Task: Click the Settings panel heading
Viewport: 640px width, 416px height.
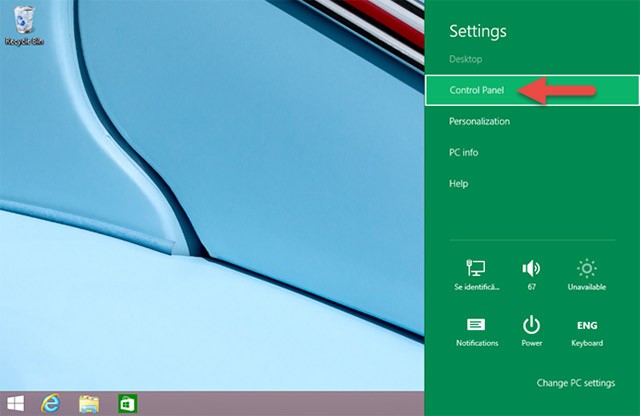Action: (478, 31)
